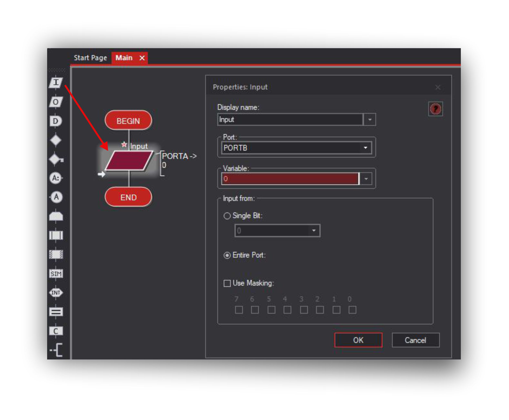Image resolution: width=509 pixels, height=420 pixels.
Task: Click the Display name text field
Action: coord(290,119)
